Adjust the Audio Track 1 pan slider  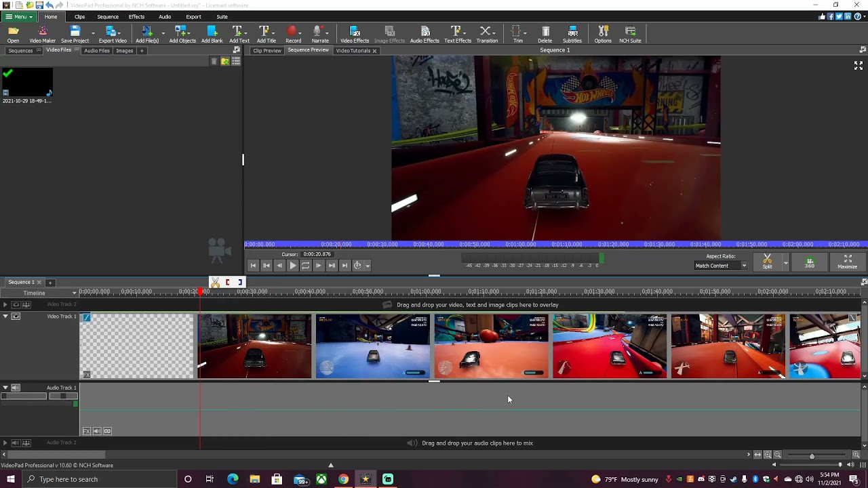coord(63,396)
